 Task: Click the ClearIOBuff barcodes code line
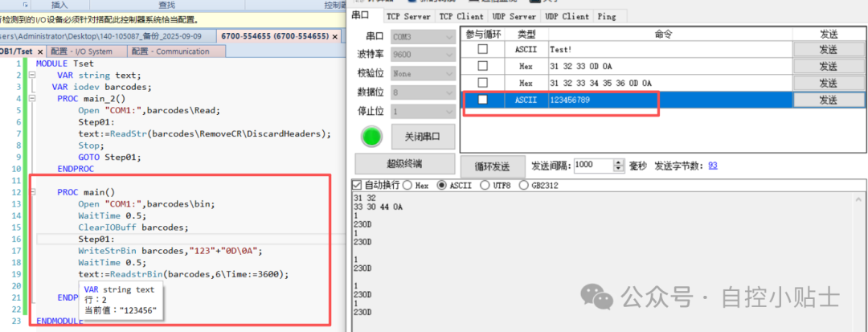pos(133,227)
